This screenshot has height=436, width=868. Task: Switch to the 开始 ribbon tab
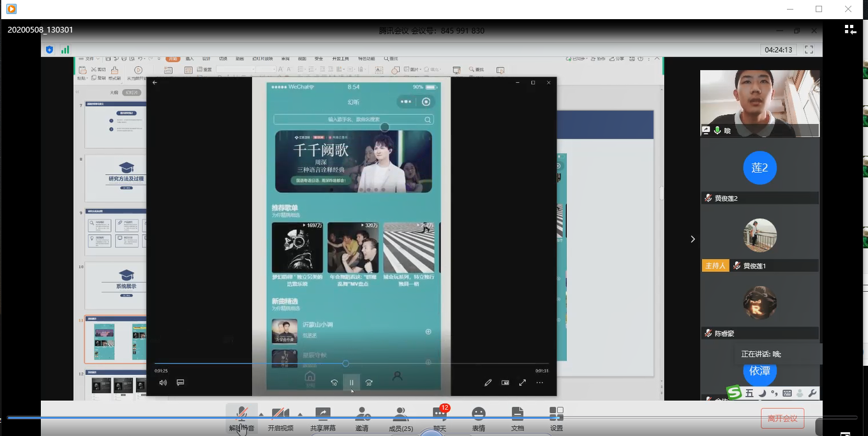coord(172,59)
